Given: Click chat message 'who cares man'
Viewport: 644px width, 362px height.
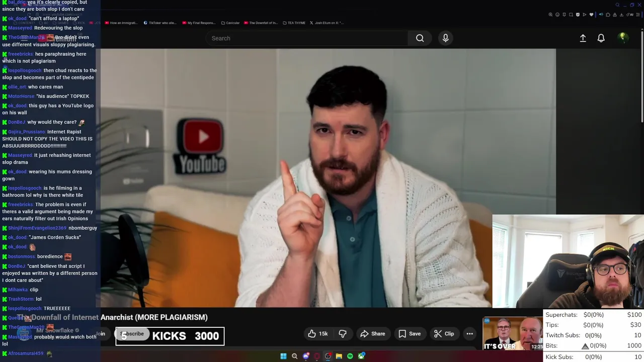Looking at the screenshot, I should [x=45, y=87].
